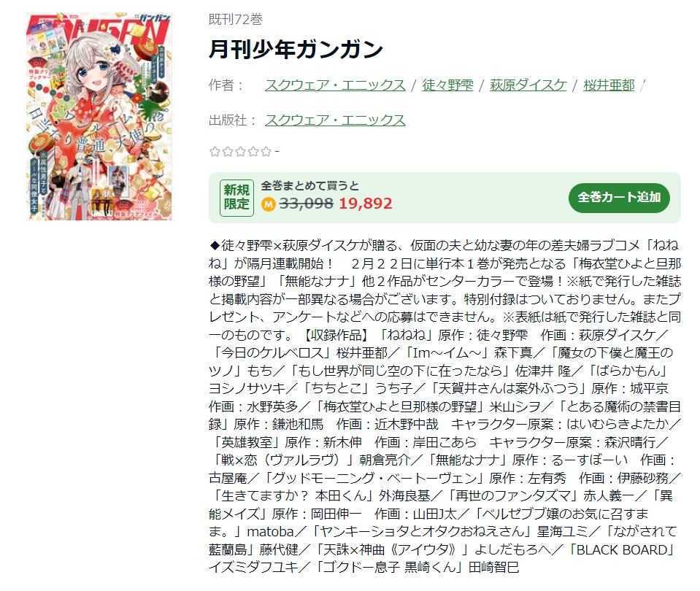The image size is (700, 591).
Task: Click the discounted price 19,892
Action: (x=366, y=204)
